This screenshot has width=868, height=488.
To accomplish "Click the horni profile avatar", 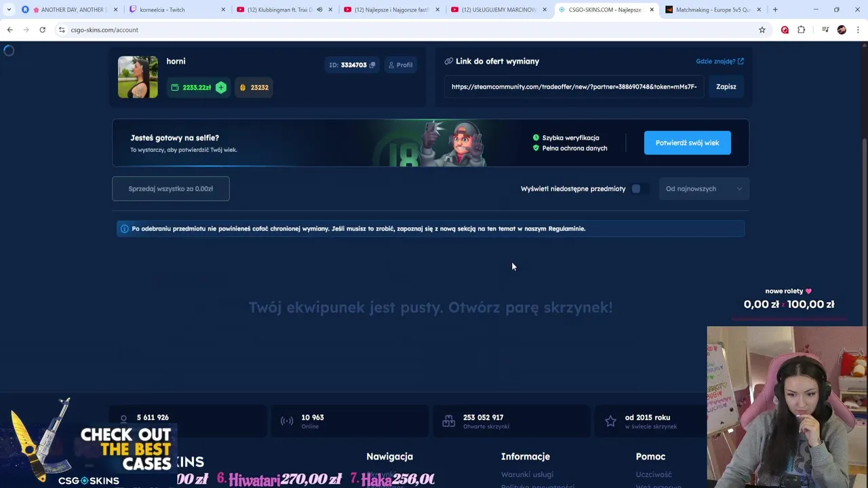I will (x=138, y=77).
